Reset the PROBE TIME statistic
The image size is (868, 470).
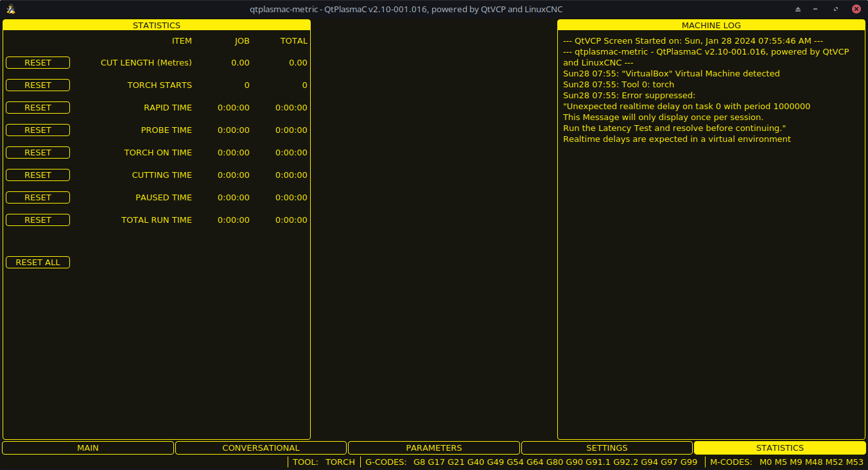click(x=37, y=130)
